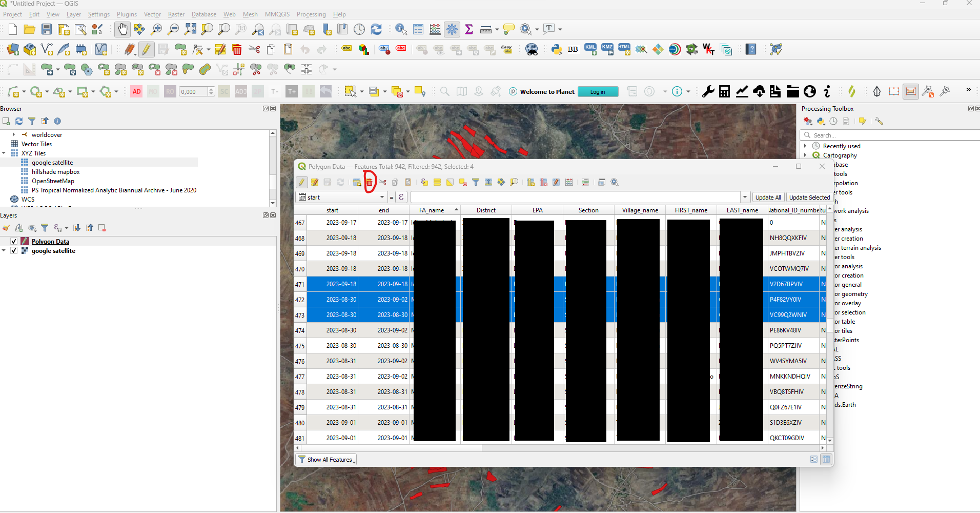
Task: Toggle editing mode pencil in attribute table
Action: [302, 183]
